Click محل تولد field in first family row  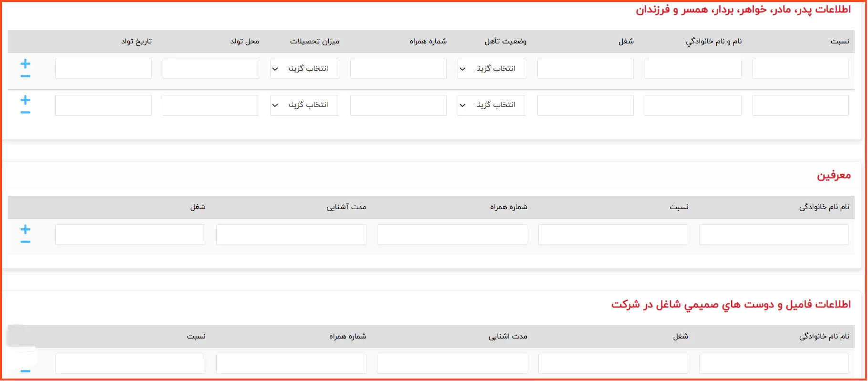pyautogui.click(x=210, y=69)
